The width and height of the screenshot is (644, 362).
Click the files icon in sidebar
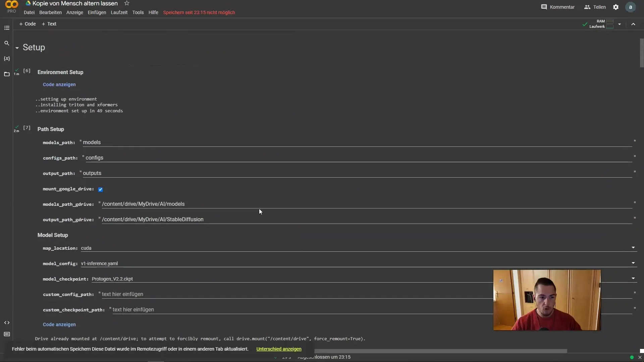(7, 73)
